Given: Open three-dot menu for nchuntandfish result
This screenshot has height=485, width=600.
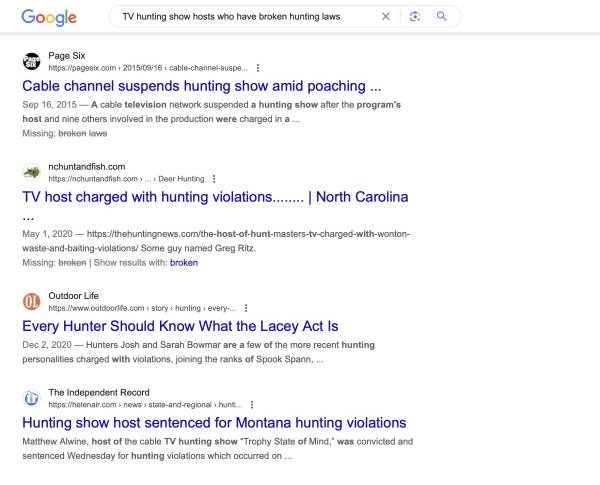Looking at the screenshot, I should [x=214, y=179].
